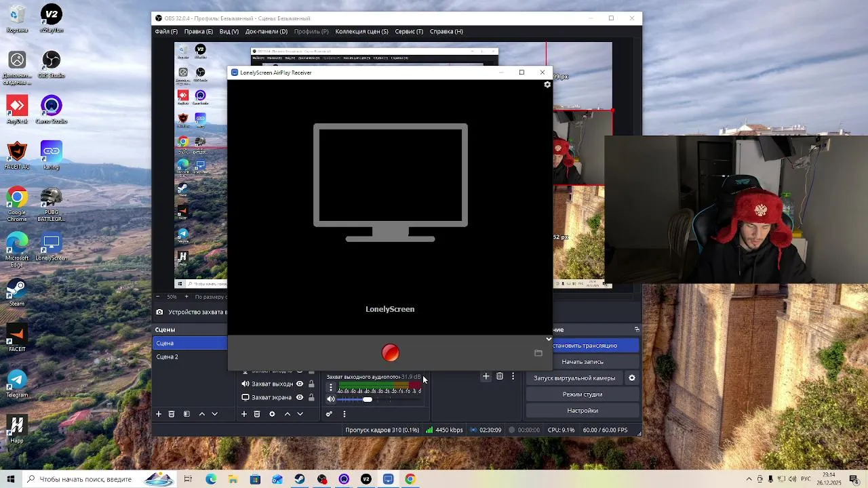
Task: Open source properties gear icon
Action: [x=272, y=414]
